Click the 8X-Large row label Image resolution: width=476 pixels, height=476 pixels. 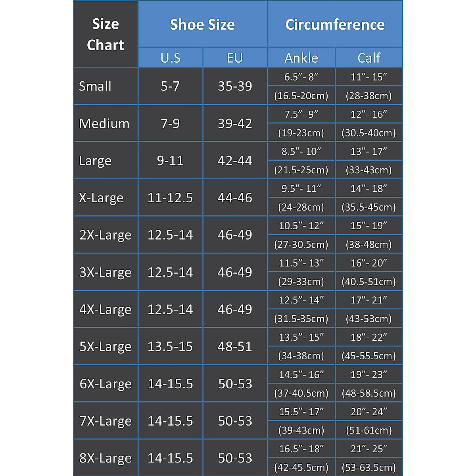click(x=105, y=458)
